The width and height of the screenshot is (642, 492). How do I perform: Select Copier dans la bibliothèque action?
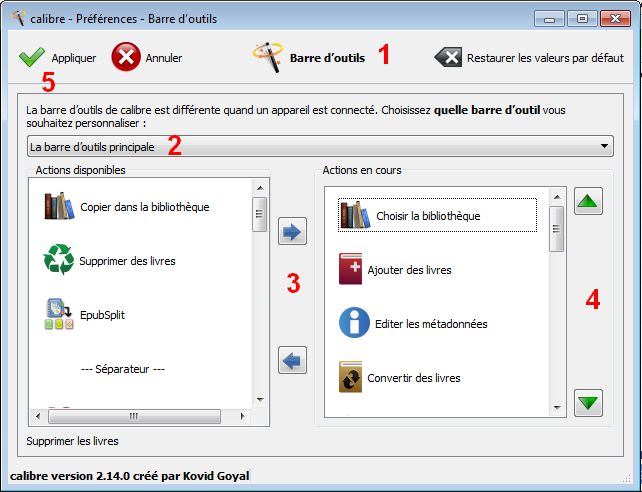point(127,207)
